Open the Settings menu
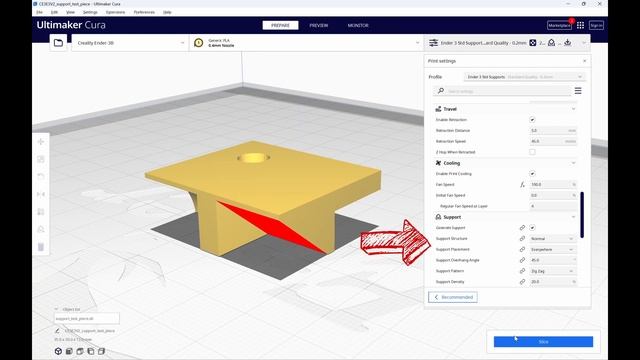The height and width of the screenshot is (360, 640). [90, 12]
